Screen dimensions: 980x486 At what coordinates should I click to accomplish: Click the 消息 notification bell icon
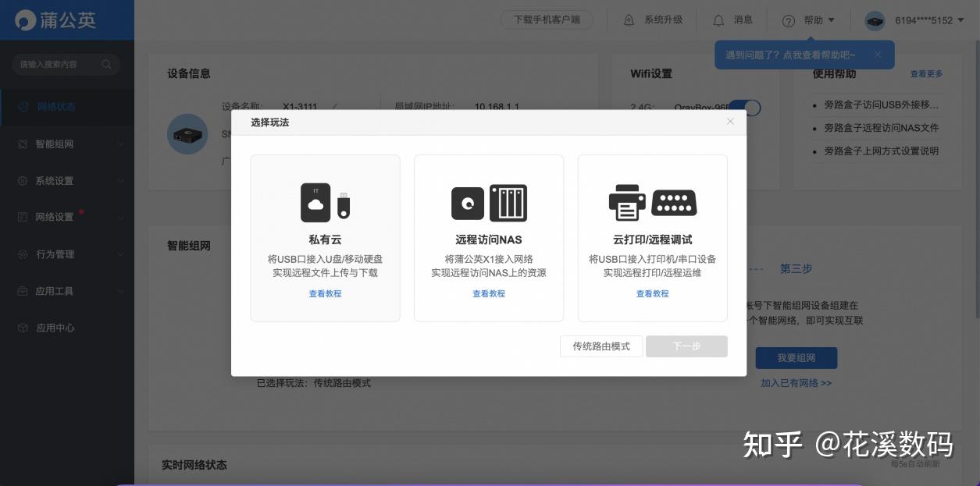pos(719,20)
